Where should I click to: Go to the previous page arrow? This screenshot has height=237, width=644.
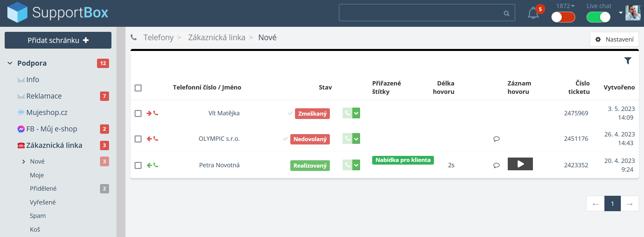595,203
